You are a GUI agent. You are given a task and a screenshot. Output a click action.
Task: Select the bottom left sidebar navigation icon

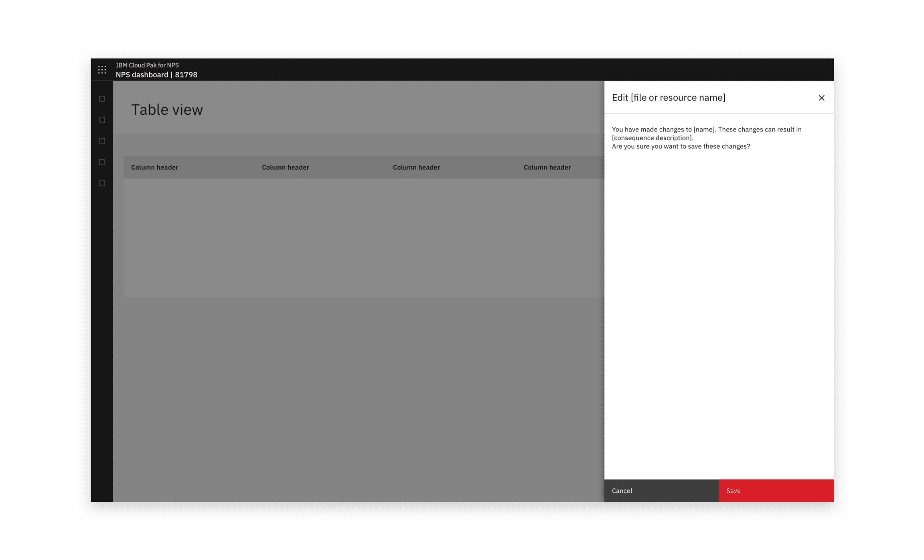pyautogui.click(x=102, y=183)
